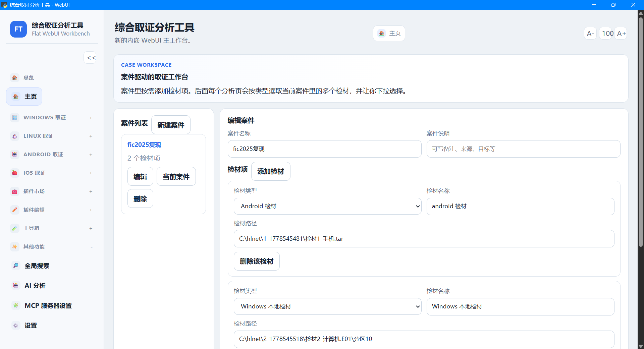
Task: Click the 2 个检材项 count text
Action: point(144,158)
